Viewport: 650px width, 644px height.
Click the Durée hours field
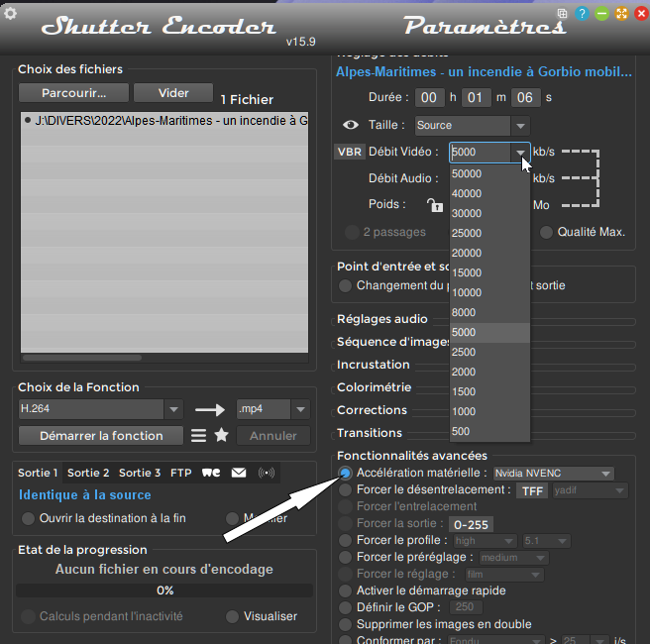click(x=429, y=98)
